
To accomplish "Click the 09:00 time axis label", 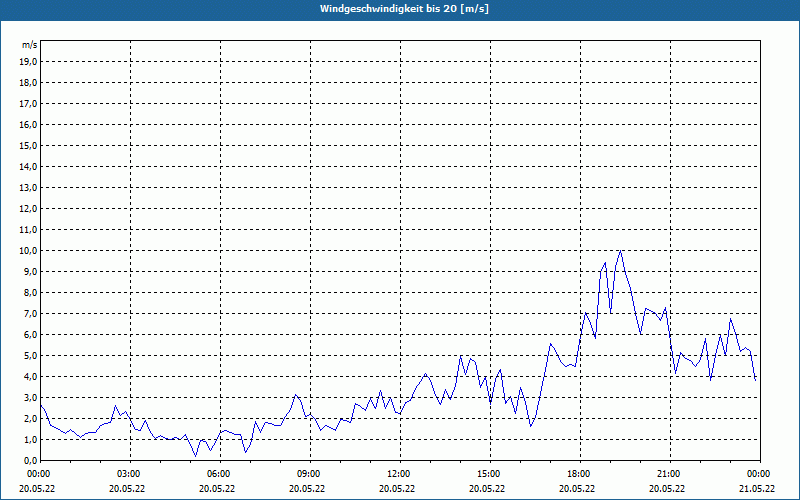I will [310, 474].
